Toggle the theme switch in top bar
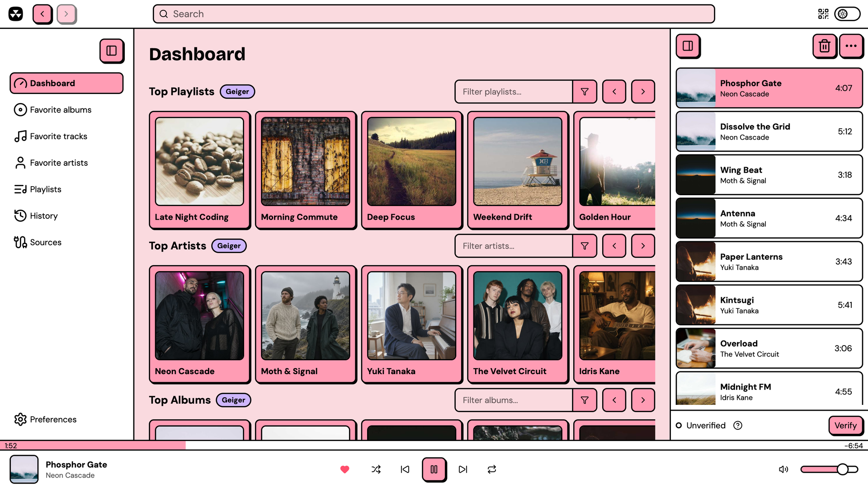 coord(847,14)
